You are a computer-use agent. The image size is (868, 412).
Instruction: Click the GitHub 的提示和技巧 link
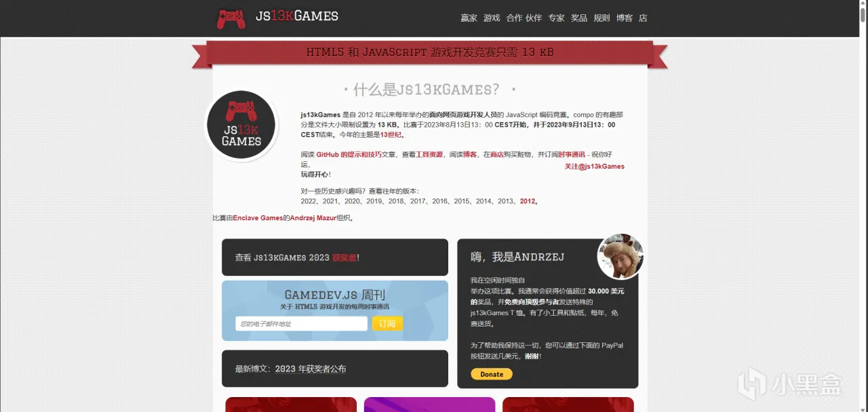pyautogui.click(x=349, y=154)
